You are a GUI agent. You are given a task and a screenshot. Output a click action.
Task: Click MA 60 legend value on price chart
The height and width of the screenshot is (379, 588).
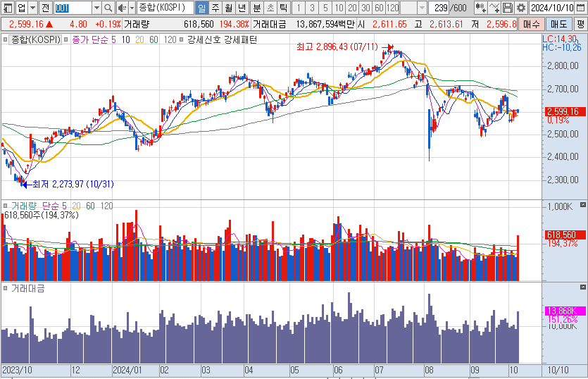coord(154,39)
